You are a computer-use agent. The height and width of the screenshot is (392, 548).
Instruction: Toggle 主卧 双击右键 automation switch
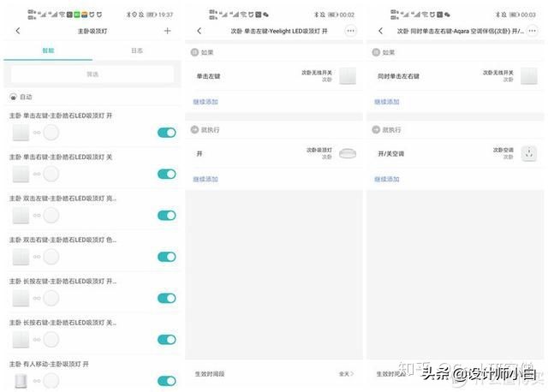[x=167, y=257]
